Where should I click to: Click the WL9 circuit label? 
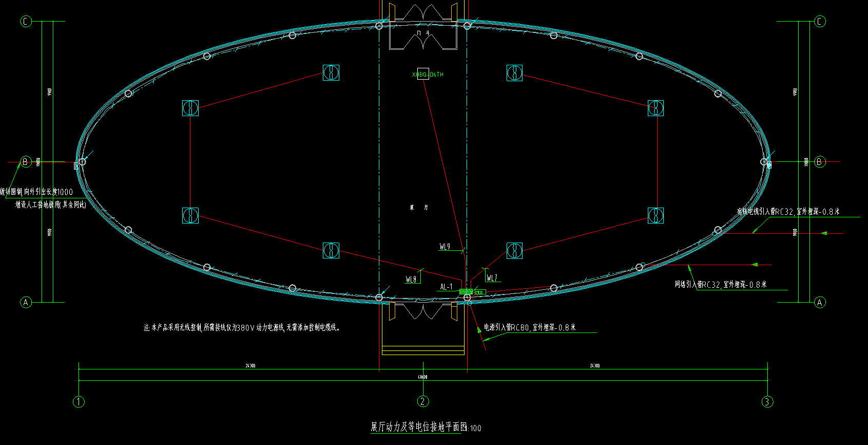point(445,247)
